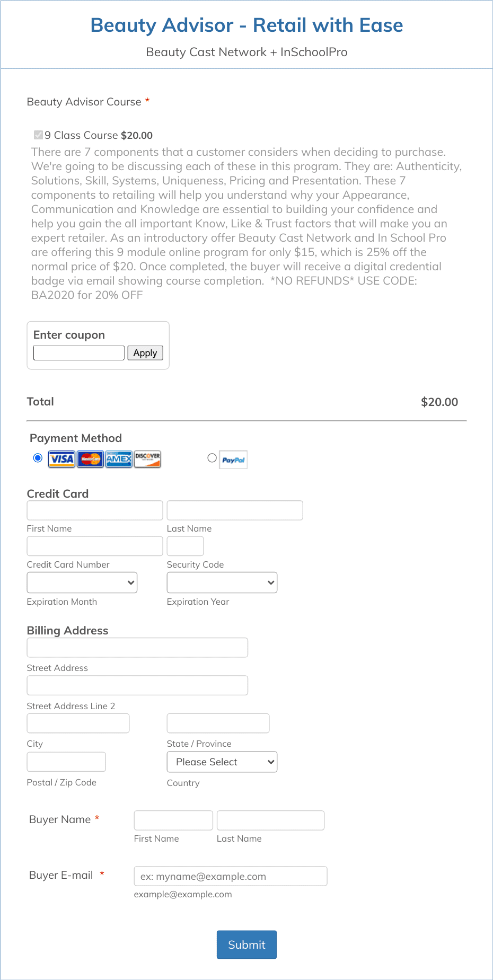Select the PayPal payment radio button
493x980 pixels.
pos(212,458)
